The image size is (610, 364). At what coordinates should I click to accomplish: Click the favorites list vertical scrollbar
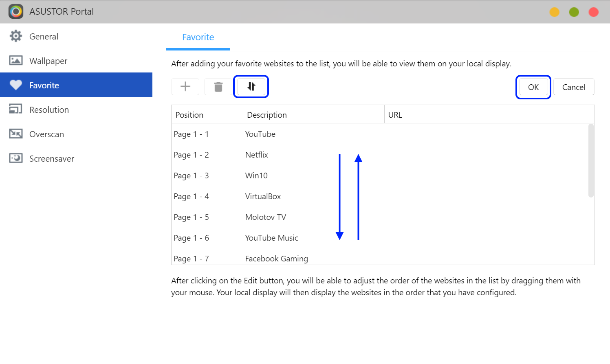click(591, 161)
